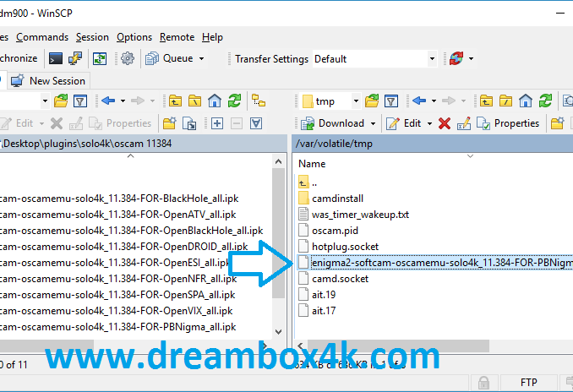Click the refresh/reconnect globe icon
Screen dimensions: 573x392
coord(456,58)
